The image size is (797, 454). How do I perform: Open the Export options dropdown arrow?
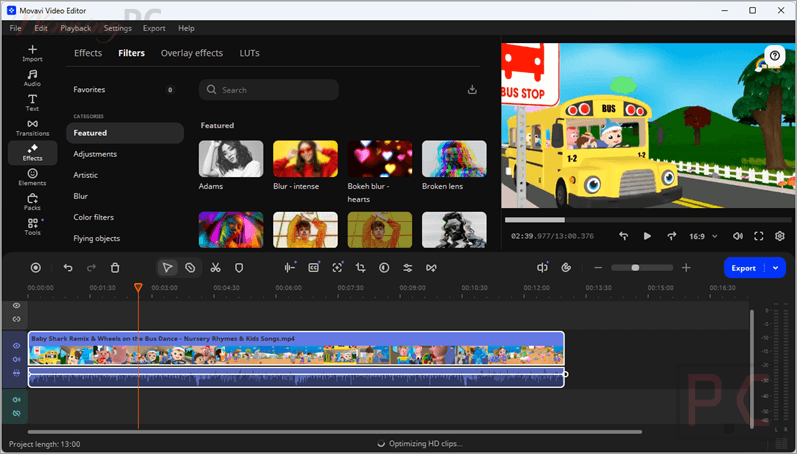click(x=776, y=268)
